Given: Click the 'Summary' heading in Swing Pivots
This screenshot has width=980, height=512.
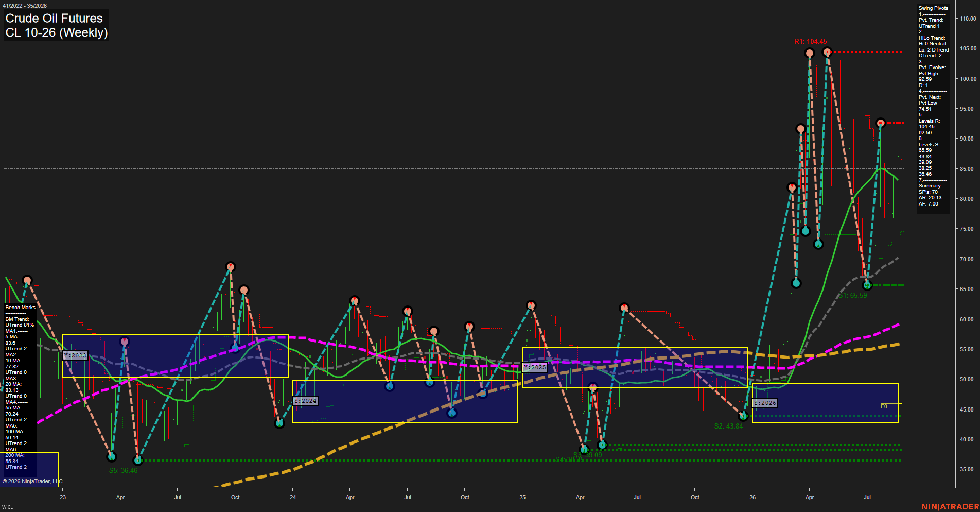Looking at the screenshot, I should click(930, 186).
